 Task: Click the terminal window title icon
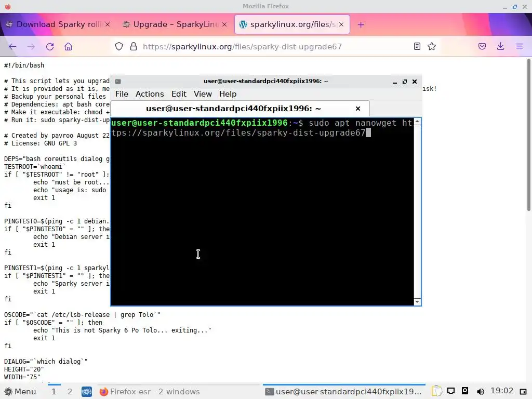[x=118, y=82]
